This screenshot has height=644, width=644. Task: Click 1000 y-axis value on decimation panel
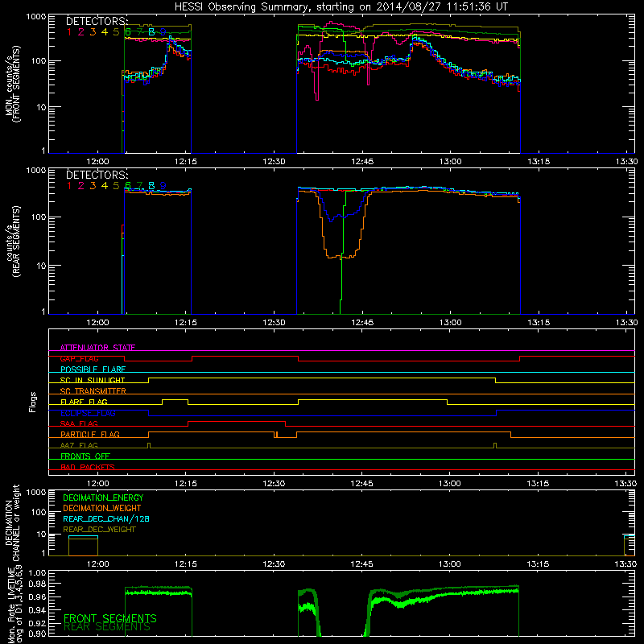tap(36, 492)
